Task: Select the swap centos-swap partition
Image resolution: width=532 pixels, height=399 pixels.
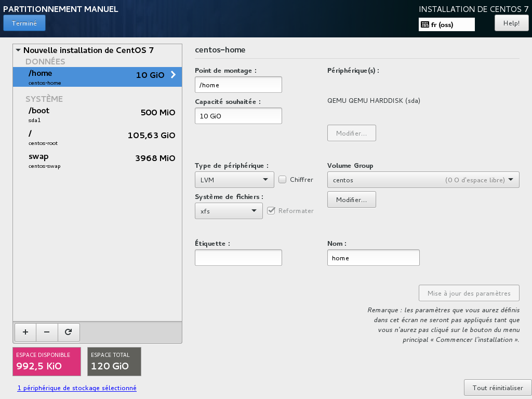Action: coord(97,160)
